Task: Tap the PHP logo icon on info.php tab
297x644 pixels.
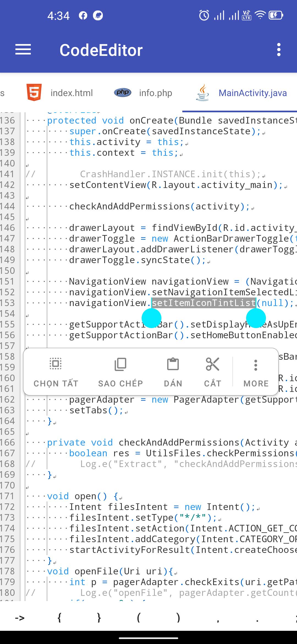Action: (x=123, y=92)
